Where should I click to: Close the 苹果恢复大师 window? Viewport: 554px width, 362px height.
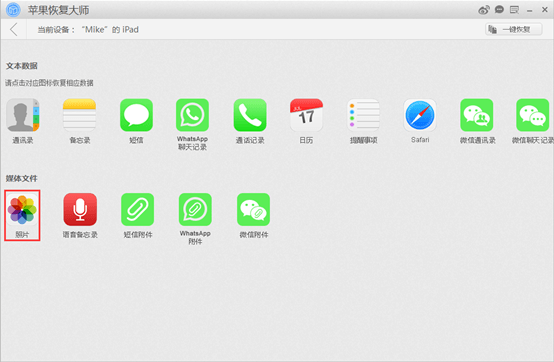pyautogui.click(x=545, y=10)
